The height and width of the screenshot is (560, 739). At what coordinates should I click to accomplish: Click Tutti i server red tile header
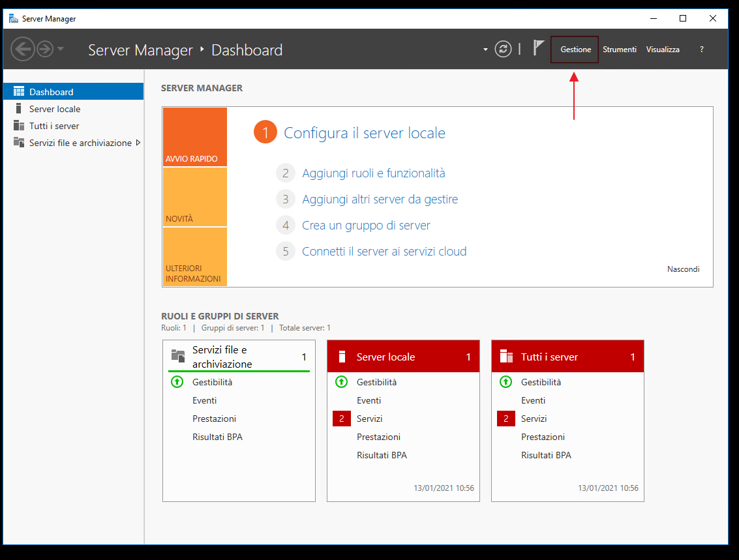[x=567, y=357]
